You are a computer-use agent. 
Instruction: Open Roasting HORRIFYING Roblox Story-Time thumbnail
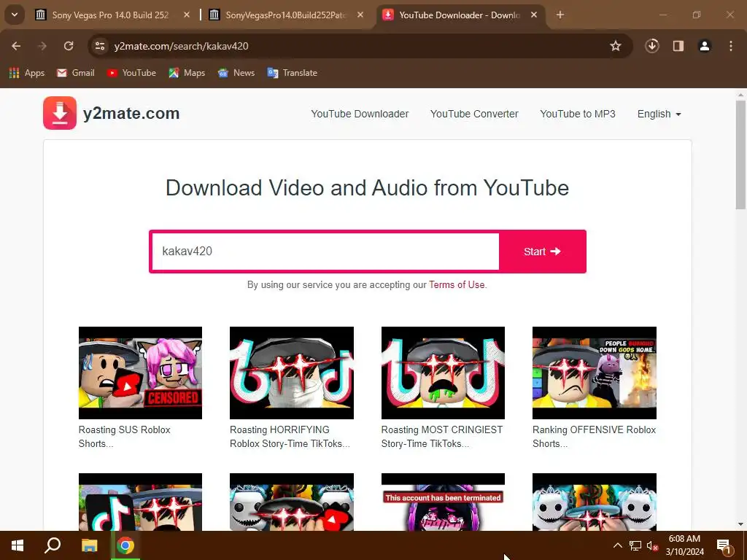click(x=292, y=373)
